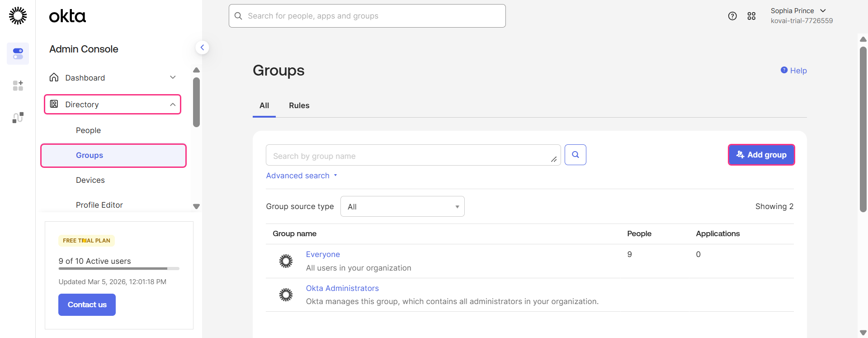Open People in the Directory menu

pyautogui.click(x=88, y=130)
